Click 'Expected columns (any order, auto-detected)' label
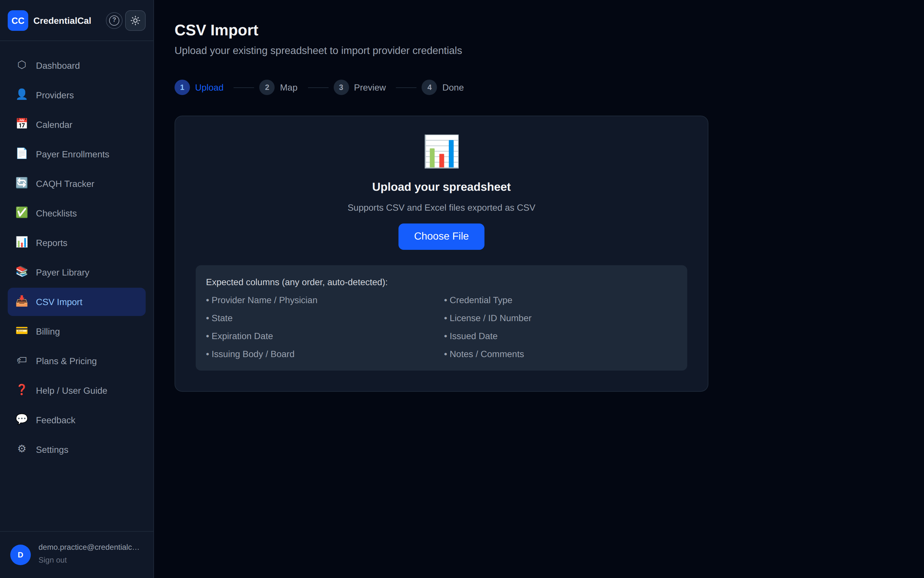 click(x=297, y=282)
